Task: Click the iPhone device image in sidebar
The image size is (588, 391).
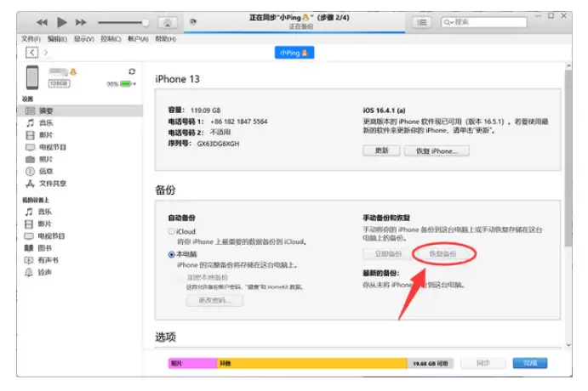Action: click(x=32, y=77)
